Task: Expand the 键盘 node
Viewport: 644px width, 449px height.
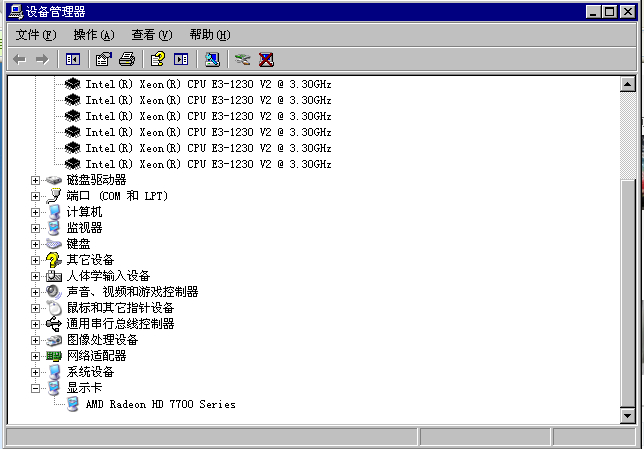Action: coord(35,244)
